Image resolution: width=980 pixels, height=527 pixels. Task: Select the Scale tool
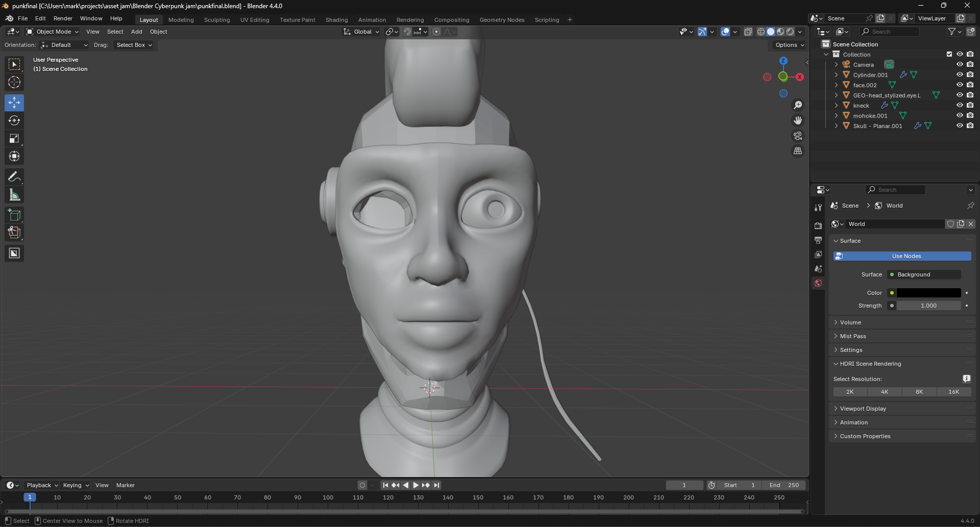pyautogui.click(x=14, y=138)
